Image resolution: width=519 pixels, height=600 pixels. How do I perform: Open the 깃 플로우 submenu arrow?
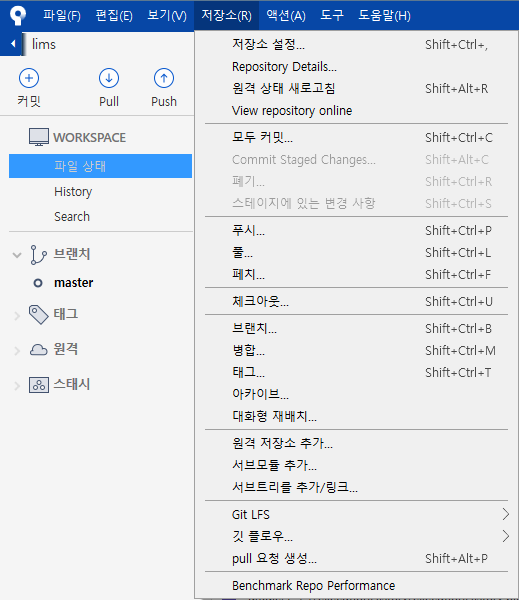coord(506,536)
